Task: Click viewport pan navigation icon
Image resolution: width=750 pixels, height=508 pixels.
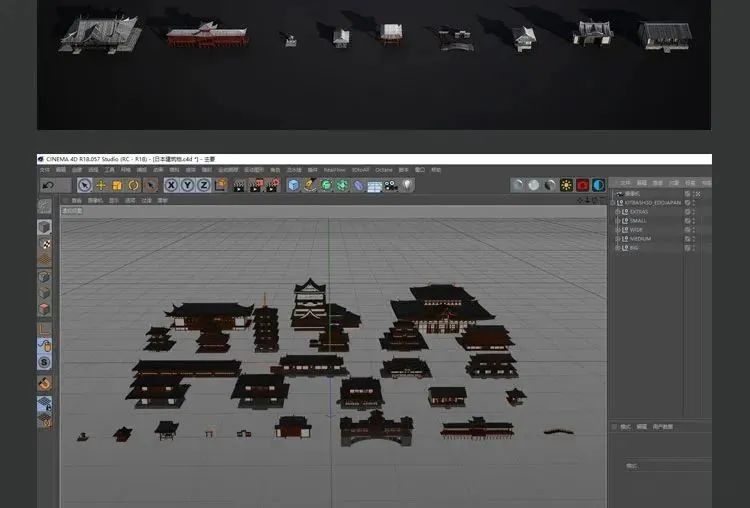Action: coord(580,200)
